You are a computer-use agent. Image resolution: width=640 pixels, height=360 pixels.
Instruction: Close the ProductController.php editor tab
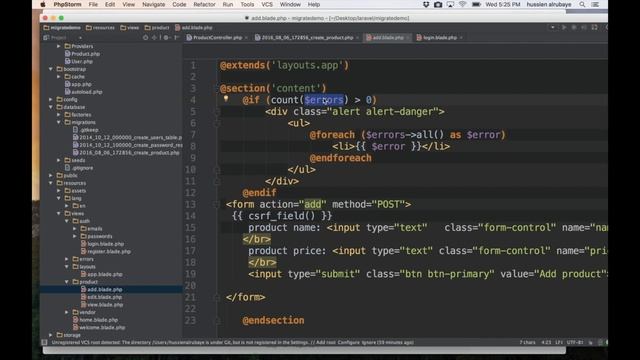point(246,38)
